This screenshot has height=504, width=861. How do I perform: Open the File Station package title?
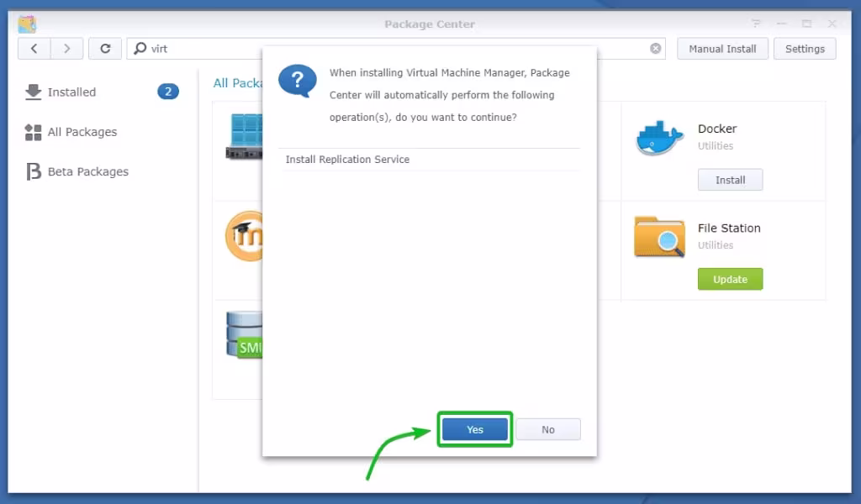click(729, 228)
